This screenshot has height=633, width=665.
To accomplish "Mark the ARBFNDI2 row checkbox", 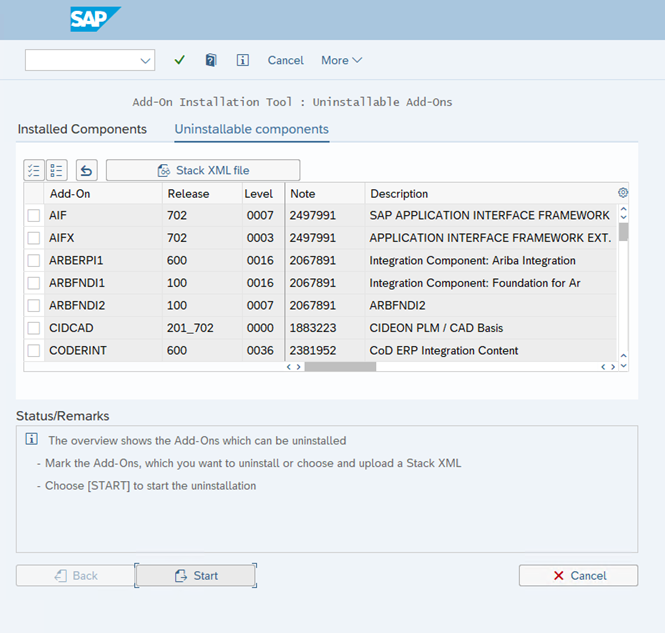I will [x=34, y=305].
